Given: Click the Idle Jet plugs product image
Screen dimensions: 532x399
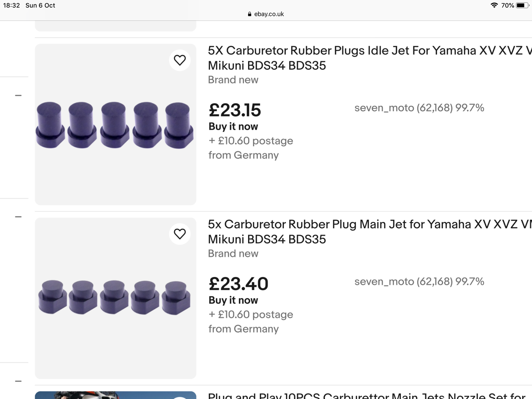Looking at the screenshot, I should pyautogui.click(x=115, y=125).
